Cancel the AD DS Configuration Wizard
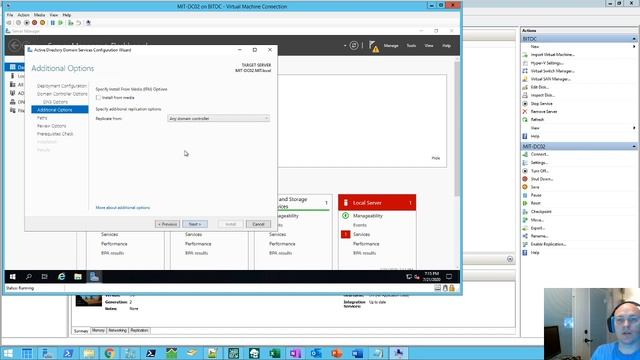The image size is (640, 360). click(258, 224)
